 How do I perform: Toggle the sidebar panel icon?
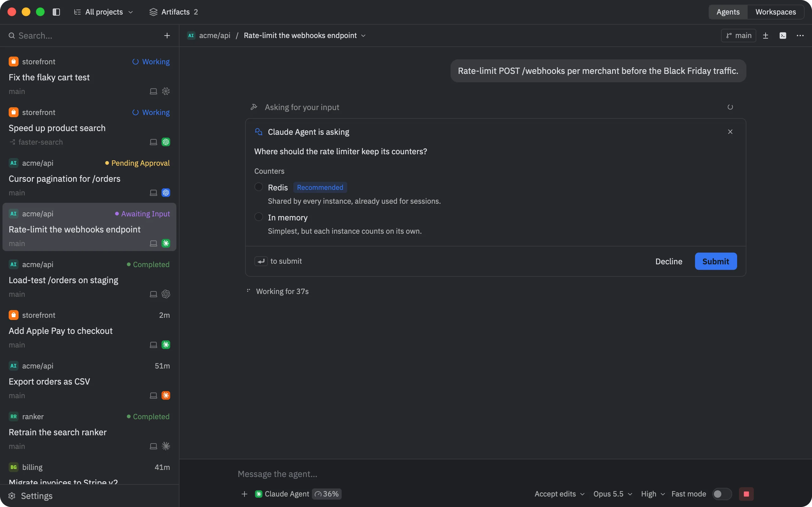coord(56,12)
